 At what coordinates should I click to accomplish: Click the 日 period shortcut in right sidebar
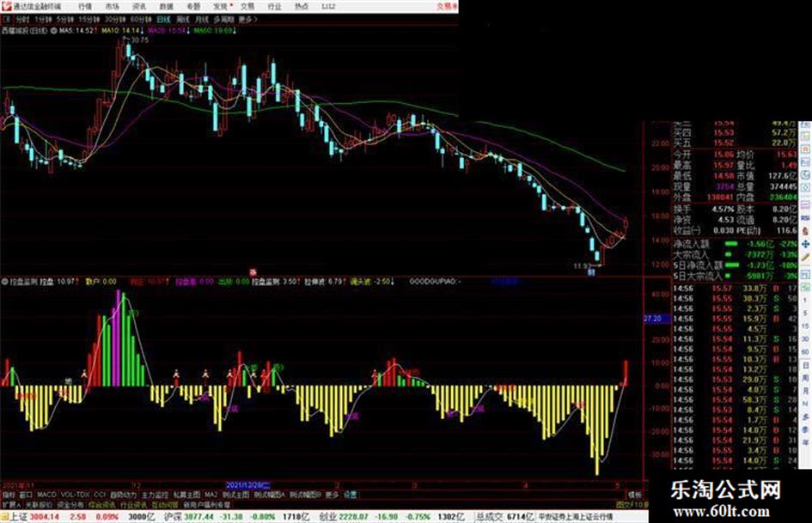tap(805, 366)
